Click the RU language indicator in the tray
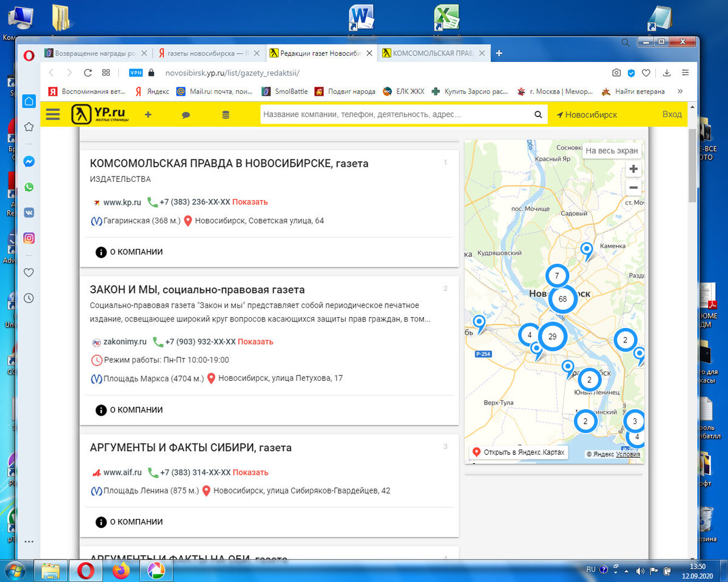This screenshot has height=582, width=728. tap(591, 570)
